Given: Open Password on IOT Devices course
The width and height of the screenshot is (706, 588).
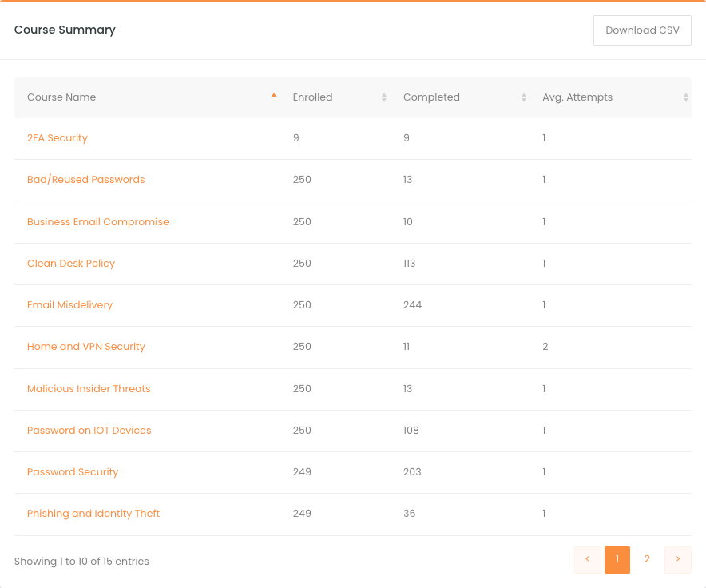Looking at the screenshot, I should point(89,431).
